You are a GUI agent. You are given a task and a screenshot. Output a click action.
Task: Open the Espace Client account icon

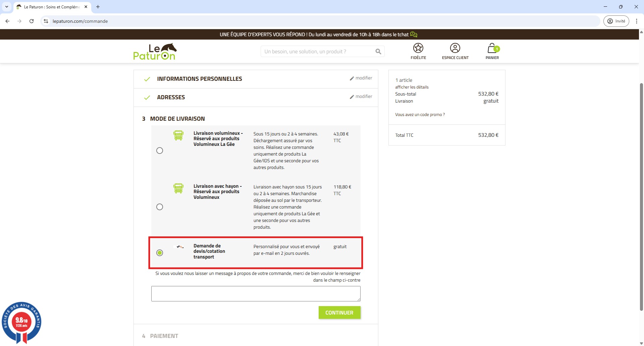click(x=455, y=48)
